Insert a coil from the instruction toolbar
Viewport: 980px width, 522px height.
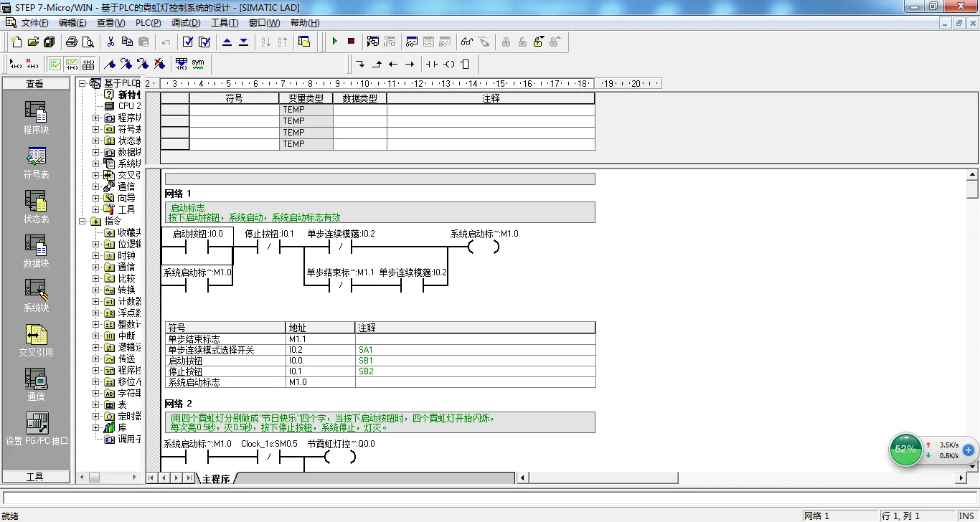click(x=448, y=64)
